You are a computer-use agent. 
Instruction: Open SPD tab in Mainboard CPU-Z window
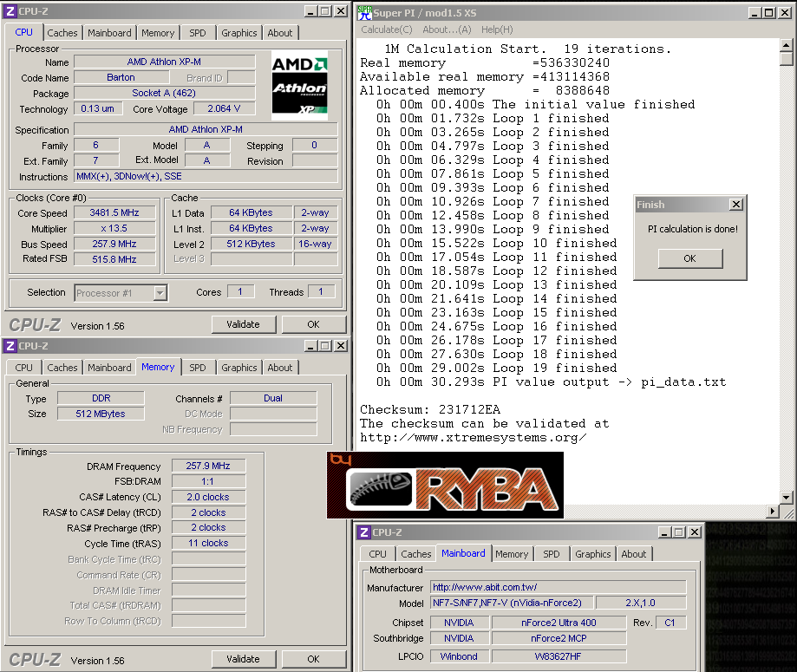pyautogui.click(x=552, y=554)
